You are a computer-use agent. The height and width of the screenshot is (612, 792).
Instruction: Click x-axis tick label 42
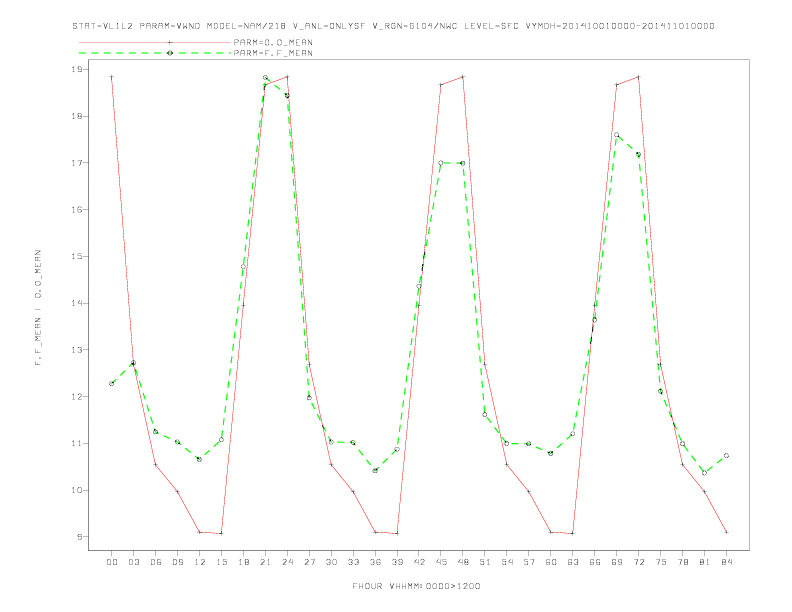(419, 562)
